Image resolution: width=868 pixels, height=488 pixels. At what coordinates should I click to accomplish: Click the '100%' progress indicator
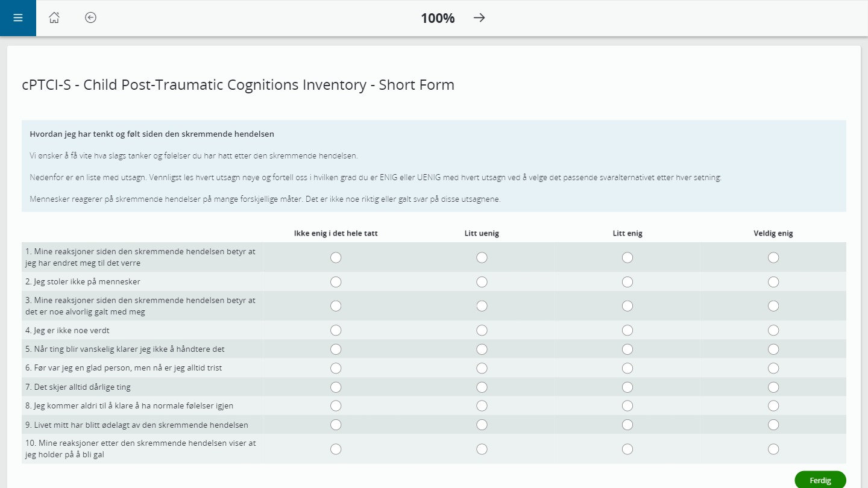click(437, 18)
